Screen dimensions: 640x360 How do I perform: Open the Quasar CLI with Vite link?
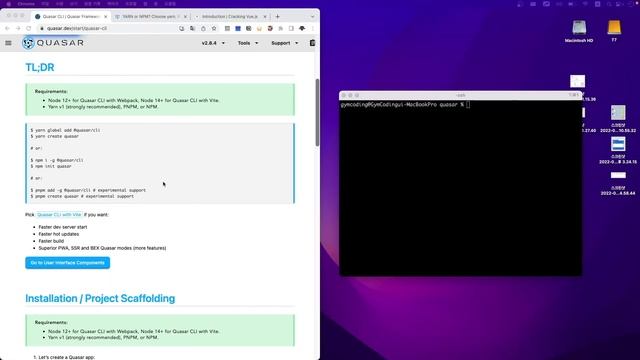click(59, 215)
